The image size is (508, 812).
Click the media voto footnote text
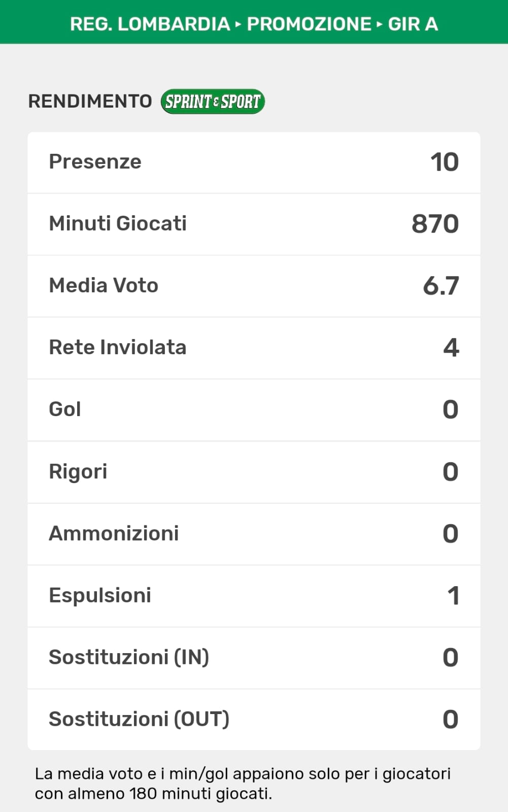243,784
